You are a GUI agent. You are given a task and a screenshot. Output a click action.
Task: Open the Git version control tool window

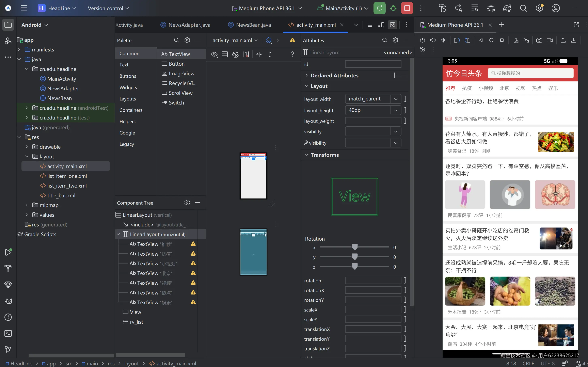[x=8, y=349]
